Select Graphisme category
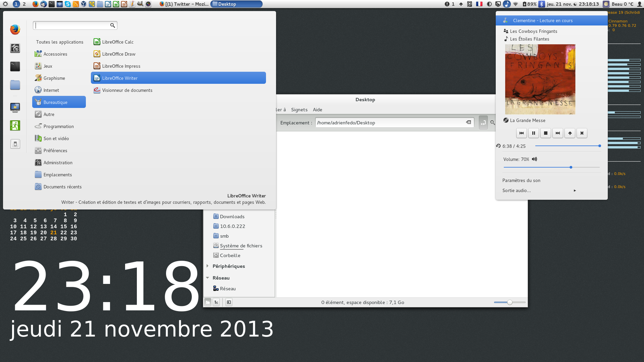Screen dimensions: 644x362 [59, 78]
